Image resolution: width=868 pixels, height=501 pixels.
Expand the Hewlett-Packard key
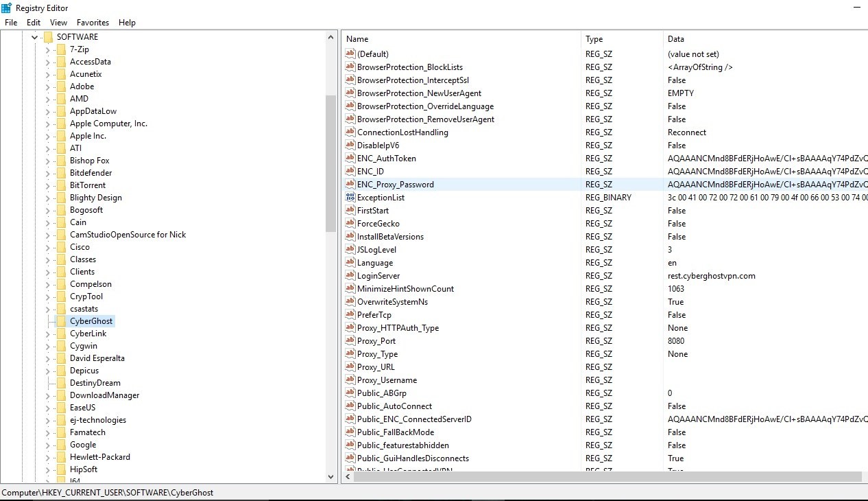(x=47, y=457)
